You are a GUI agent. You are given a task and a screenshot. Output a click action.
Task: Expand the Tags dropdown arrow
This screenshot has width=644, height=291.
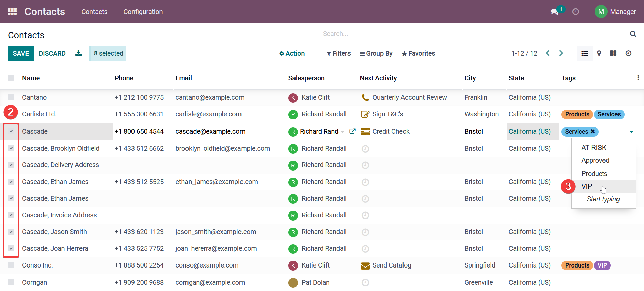coord(631,132)
